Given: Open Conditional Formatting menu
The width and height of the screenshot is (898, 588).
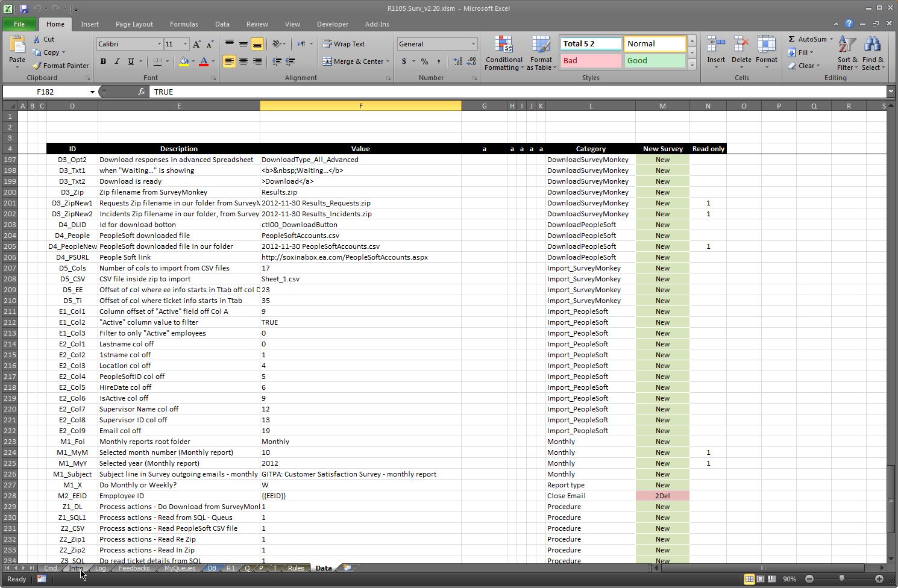Looking at the screenshot, I should [504, 53].
